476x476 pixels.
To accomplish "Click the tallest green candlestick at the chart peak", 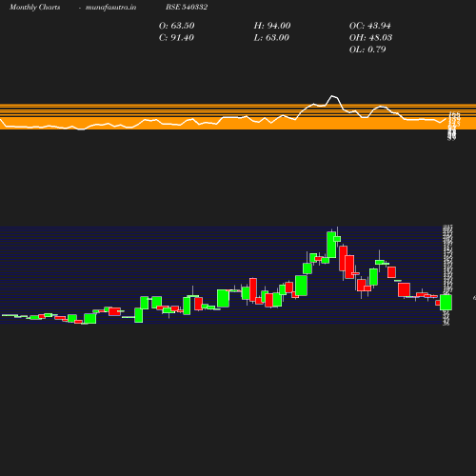I will click(x=331, y=245).
